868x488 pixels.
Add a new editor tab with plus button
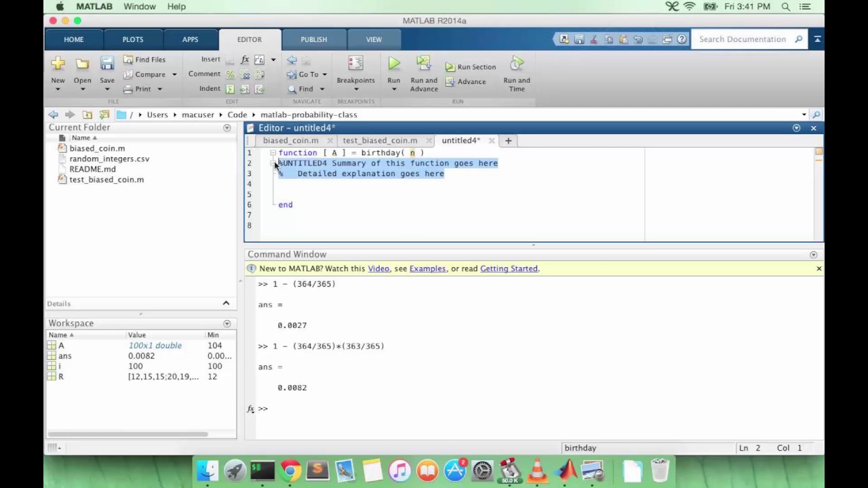point(508,140)
